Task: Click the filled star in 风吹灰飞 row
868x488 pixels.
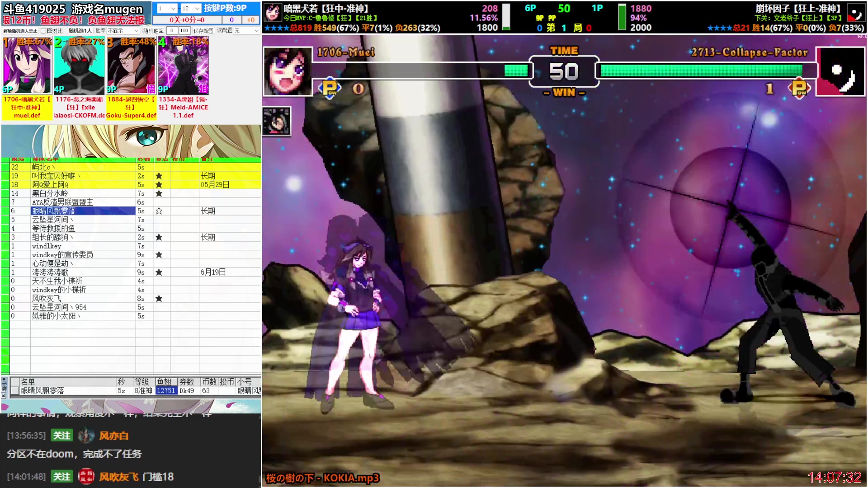Action: tap(159, 299)
